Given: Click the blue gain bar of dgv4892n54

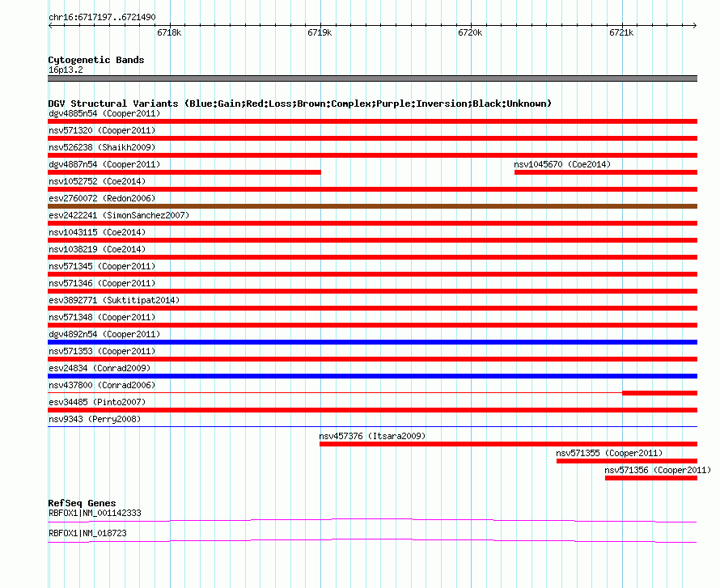Looking at the screenshot, I should coord(372,342).
